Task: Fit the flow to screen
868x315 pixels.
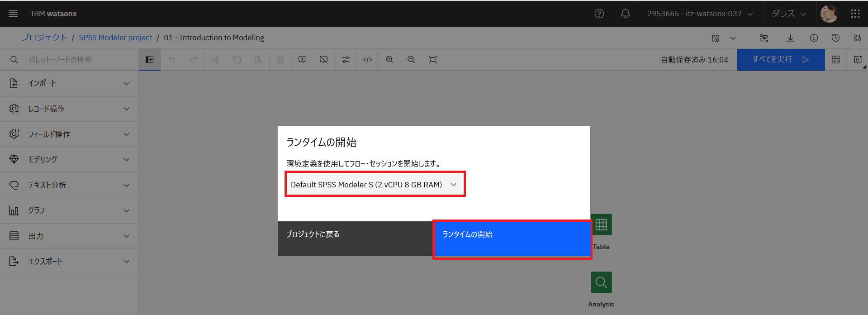Action: tap(433, 60)
